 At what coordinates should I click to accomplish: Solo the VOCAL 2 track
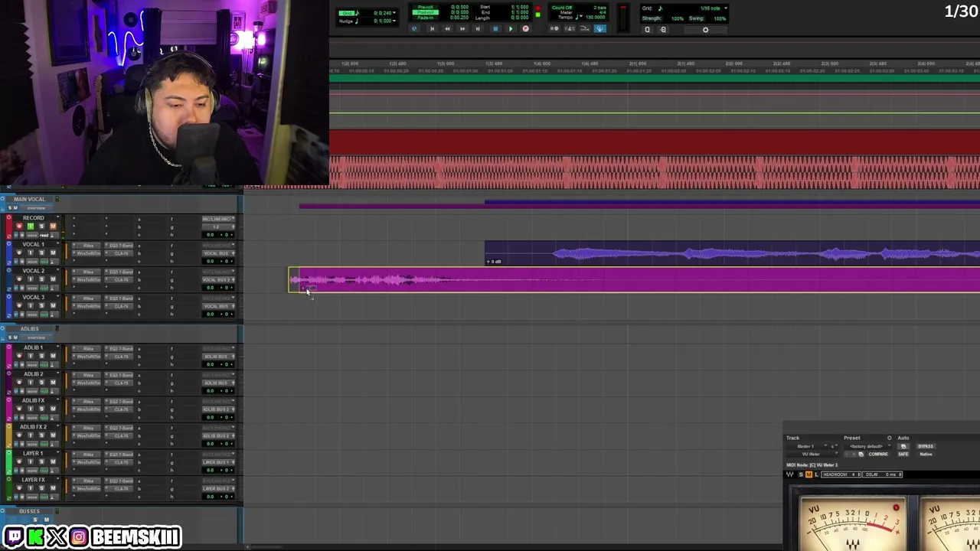(41, 279)
